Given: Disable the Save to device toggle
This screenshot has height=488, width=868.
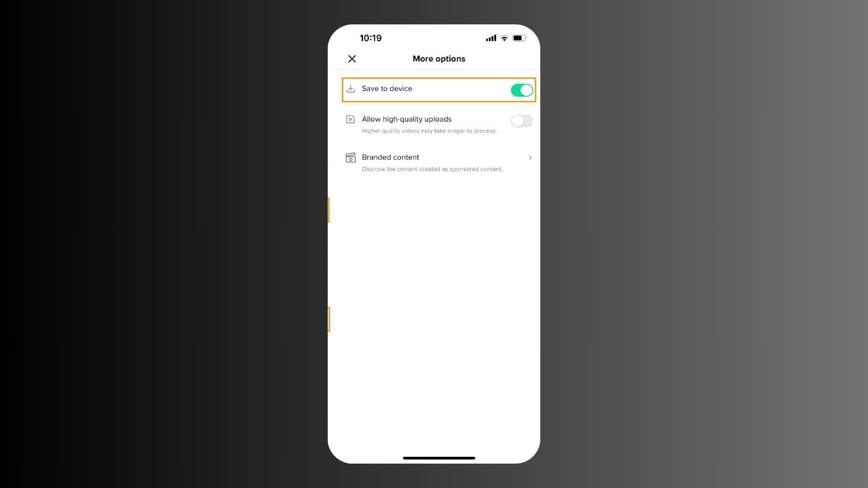Looking at the screenshot, I should [521, 90].
